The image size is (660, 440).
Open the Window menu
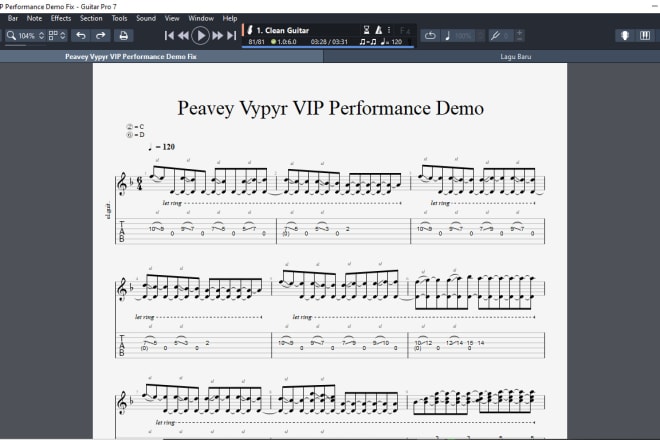tap(201, 18)
